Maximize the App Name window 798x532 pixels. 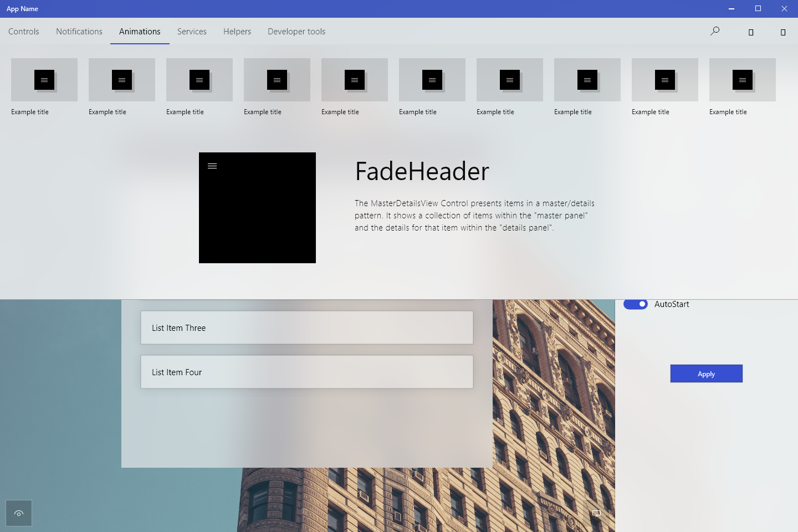(x=758, y=9)
